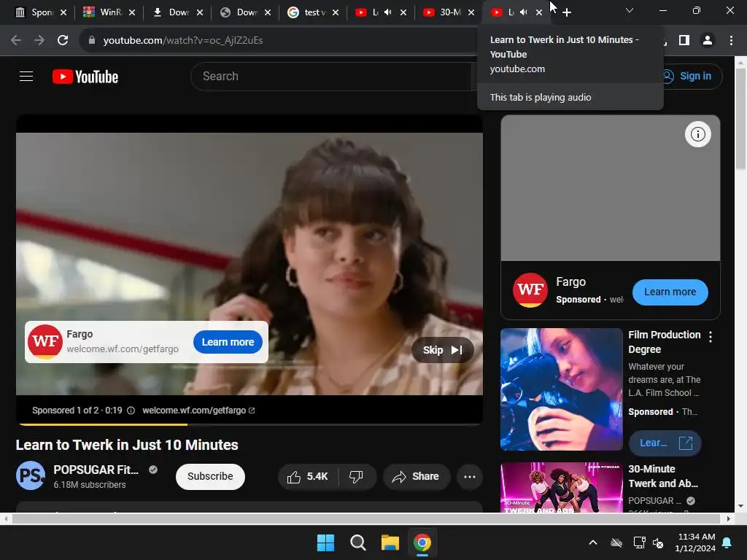Open the taskbar clock and date
This screenshot has height=560, width=747.
coord(695,542)
